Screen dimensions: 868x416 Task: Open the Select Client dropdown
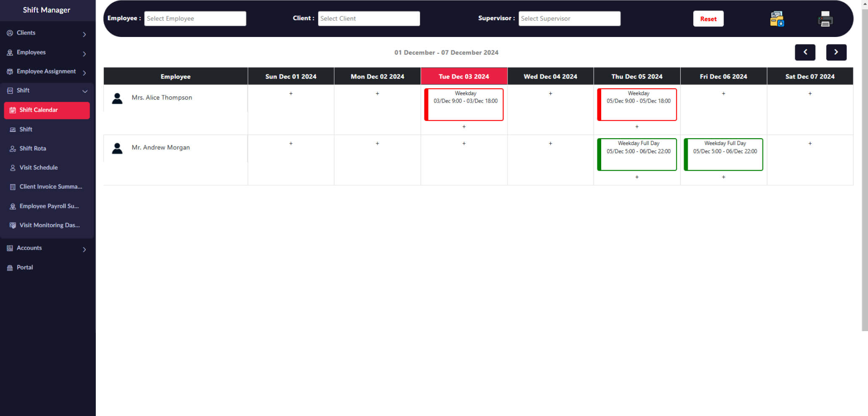tap(369, 18)
